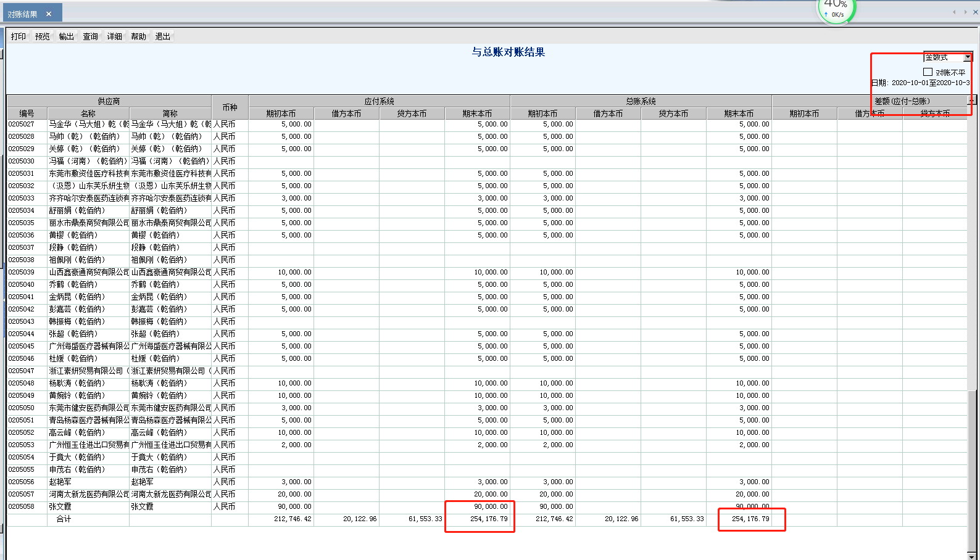Tick the 对账不平 checkbox
Screen dimensions: 980x560
click(928, 72)
